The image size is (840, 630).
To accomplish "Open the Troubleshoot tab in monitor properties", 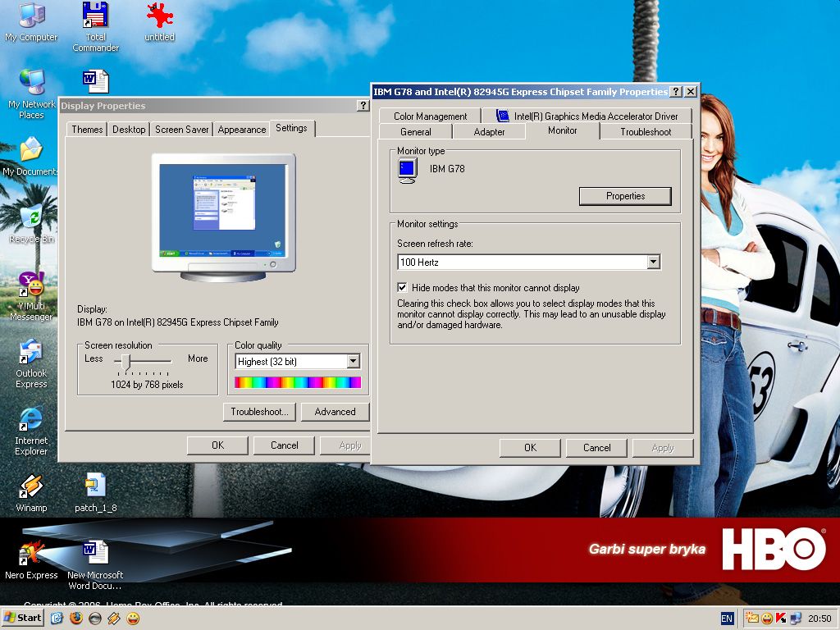I will 646,132.
